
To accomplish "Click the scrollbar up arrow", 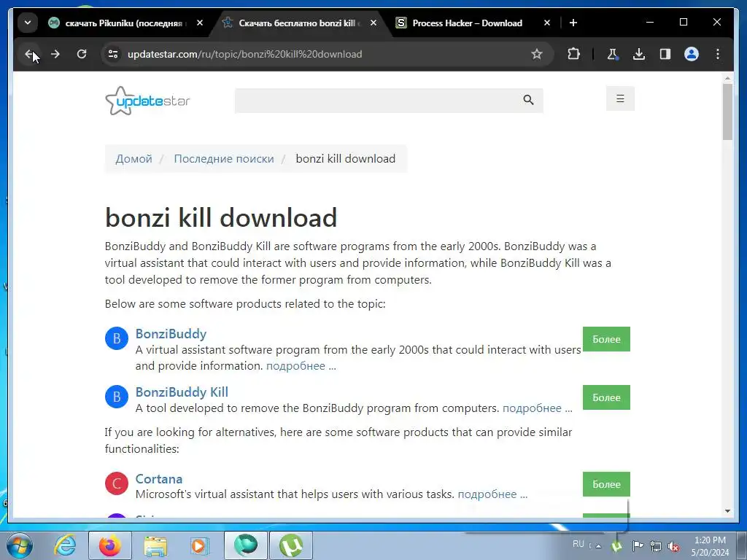I will 727,77.
